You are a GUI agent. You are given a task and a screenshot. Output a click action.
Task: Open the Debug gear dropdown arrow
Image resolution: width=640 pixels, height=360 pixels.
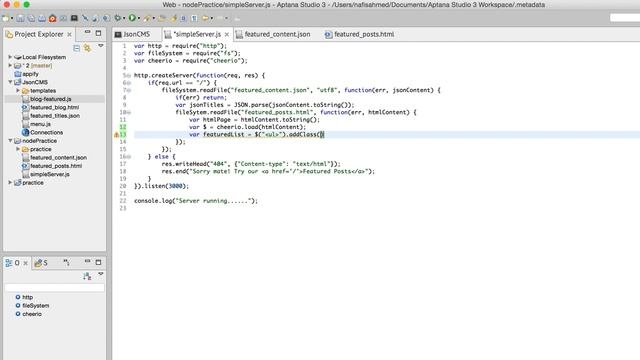[124, 18]
